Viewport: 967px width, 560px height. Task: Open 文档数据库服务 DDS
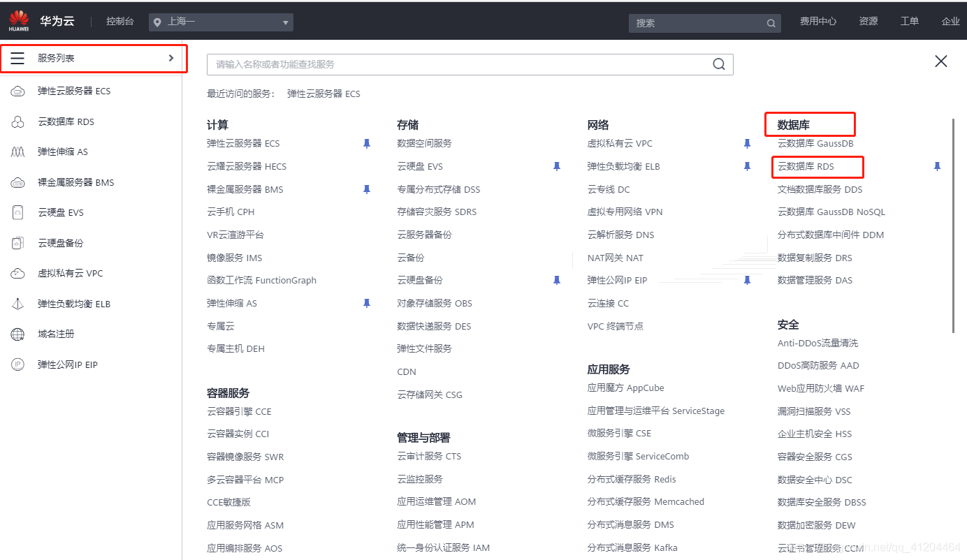820,189
